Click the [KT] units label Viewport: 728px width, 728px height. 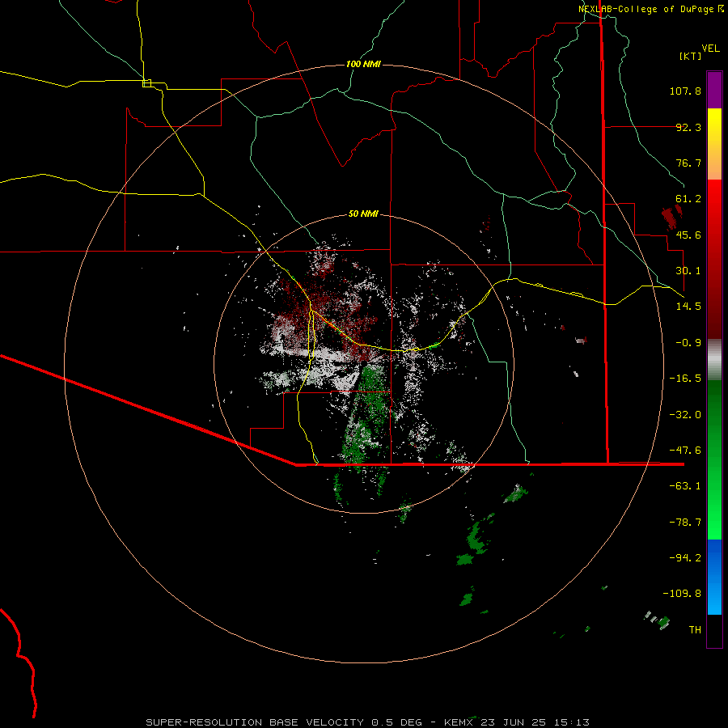tap(691, 56)
